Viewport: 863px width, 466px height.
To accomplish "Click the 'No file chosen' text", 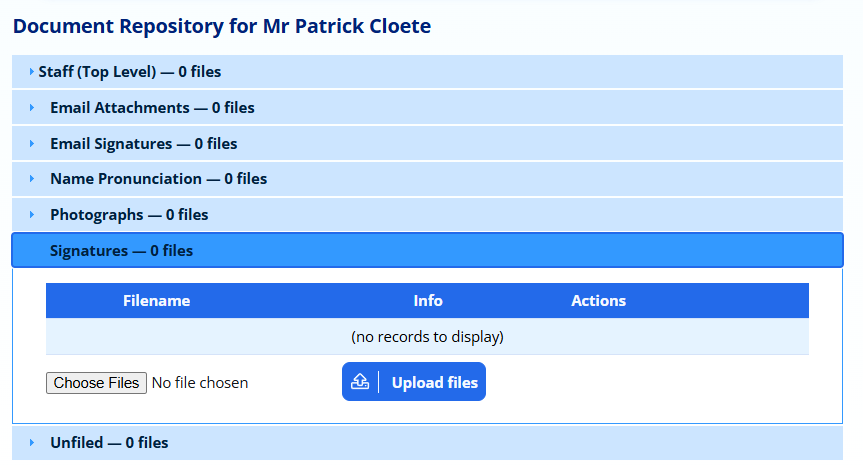I will pyautogui.click(x=200, y=383).
